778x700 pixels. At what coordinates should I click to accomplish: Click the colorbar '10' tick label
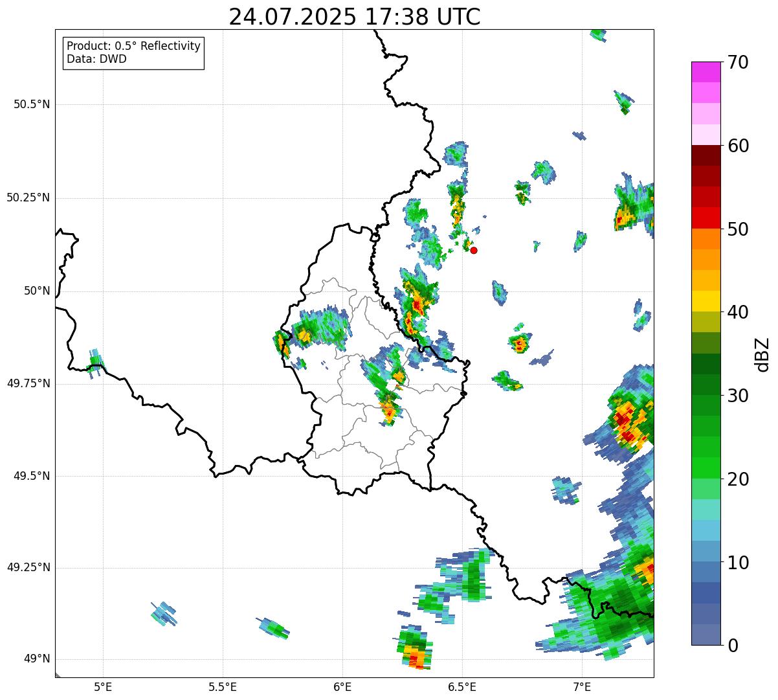tap(738, 563)
